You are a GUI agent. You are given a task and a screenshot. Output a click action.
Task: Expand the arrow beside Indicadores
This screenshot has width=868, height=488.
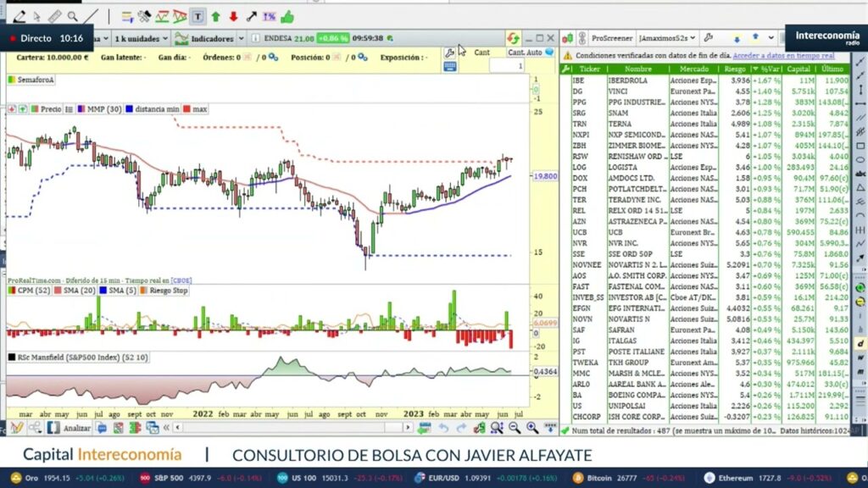242,38
